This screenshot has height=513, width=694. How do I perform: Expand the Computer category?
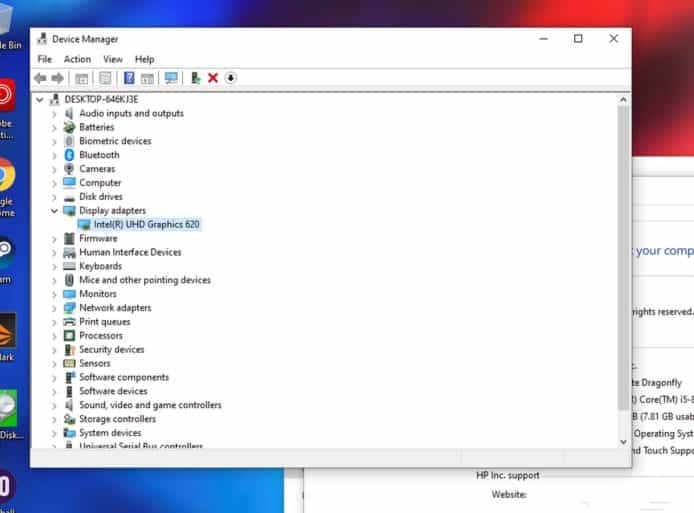(x=54, y=183)
